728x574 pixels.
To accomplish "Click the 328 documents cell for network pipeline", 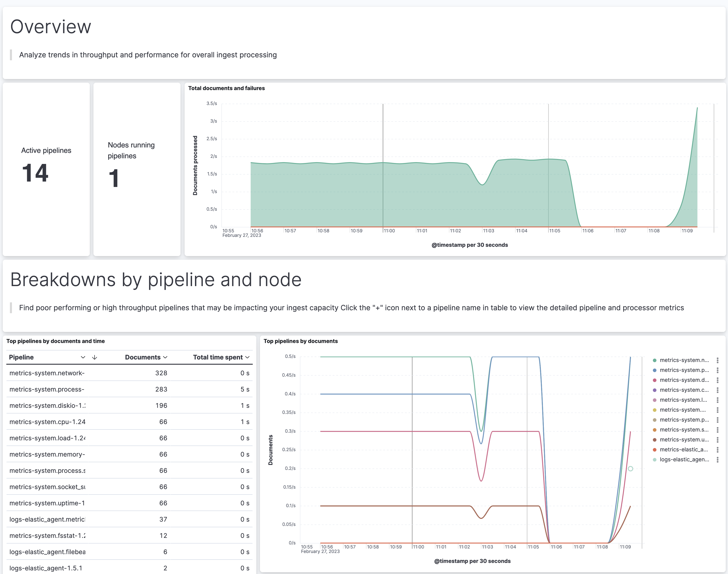I will point(161,373).
